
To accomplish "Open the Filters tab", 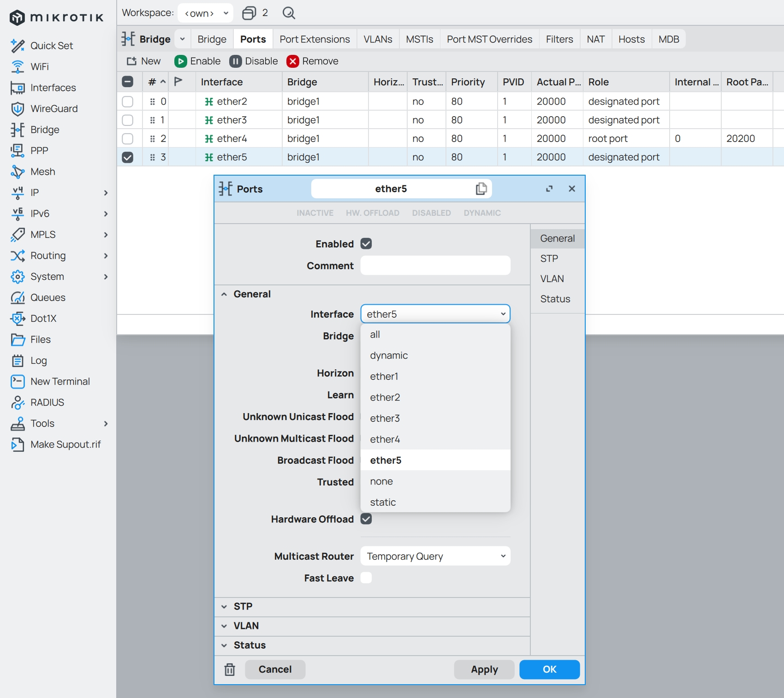I will (559, 39).
